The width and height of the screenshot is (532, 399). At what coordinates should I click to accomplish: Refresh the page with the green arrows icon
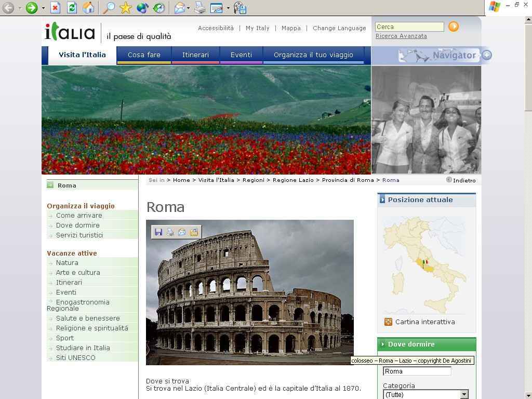[72, 7]
